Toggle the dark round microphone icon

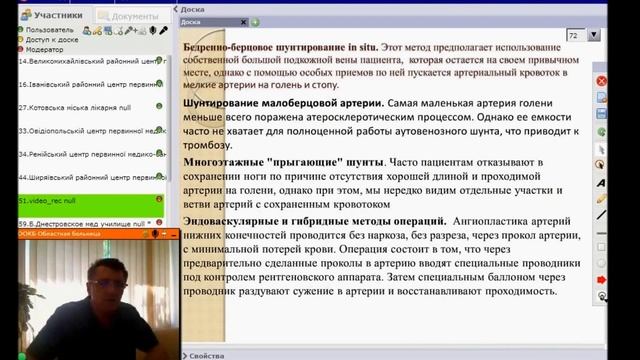pyautogui.click(x=153, y=30)
